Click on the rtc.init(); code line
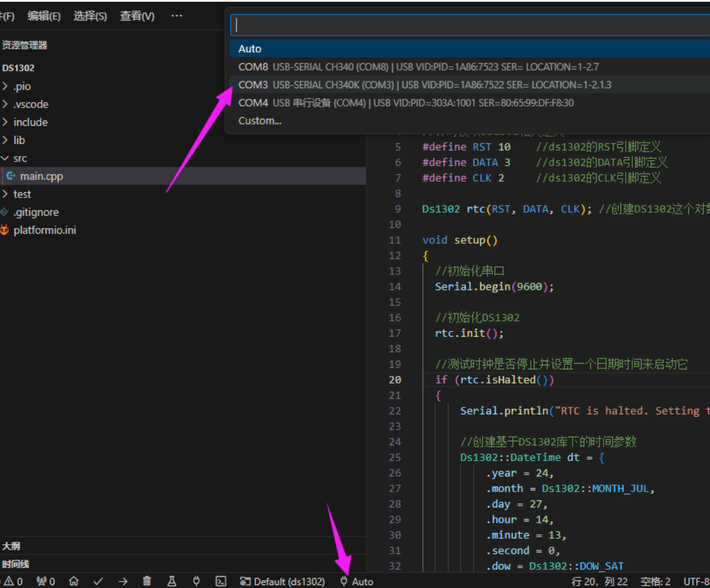 tap(469, 333)
